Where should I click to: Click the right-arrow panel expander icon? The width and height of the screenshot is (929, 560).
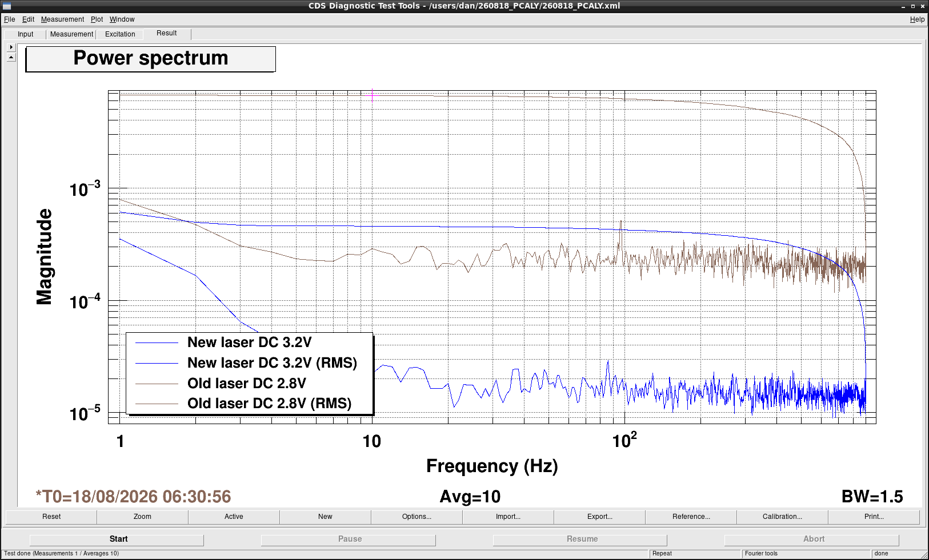click(11, 47)
